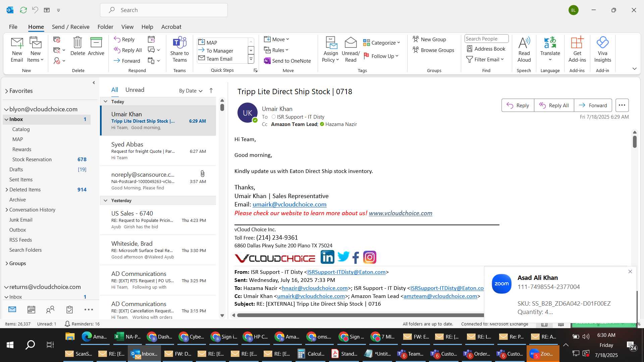The image size is (644, 362).
Task: Open the Rules dropdown
Action: coord(276,50)
